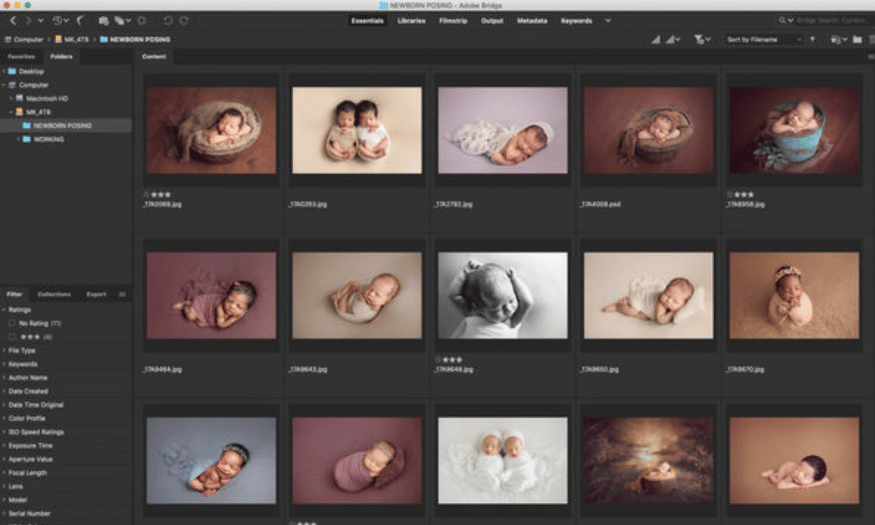
Task: Open thumbnail quality options dropdown
Action: click(672, 40)
